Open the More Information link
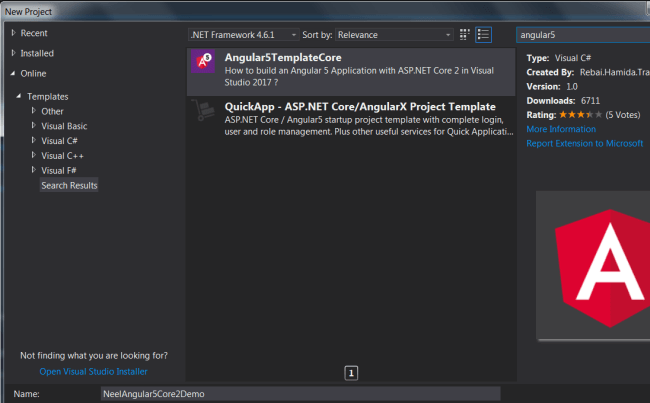 pyautogui.click(x=561, y=129)
